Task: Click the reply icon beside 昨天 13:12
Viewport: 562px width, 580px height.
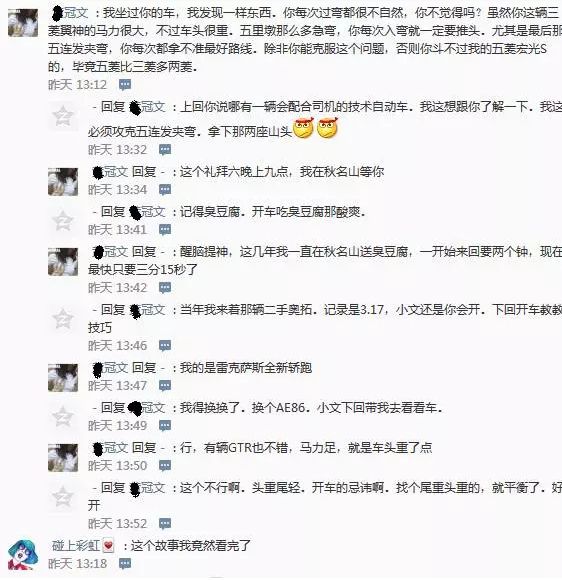Action: [125, 85]
